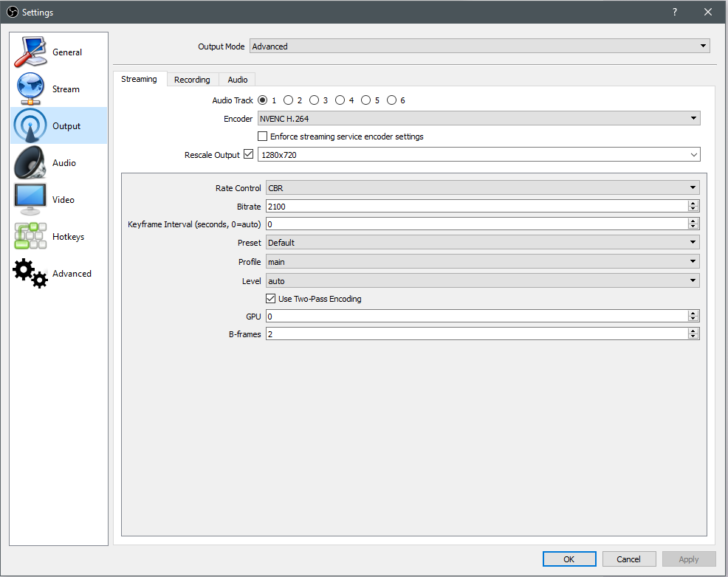Decrease B-frames with down arrow

[693, 336]
